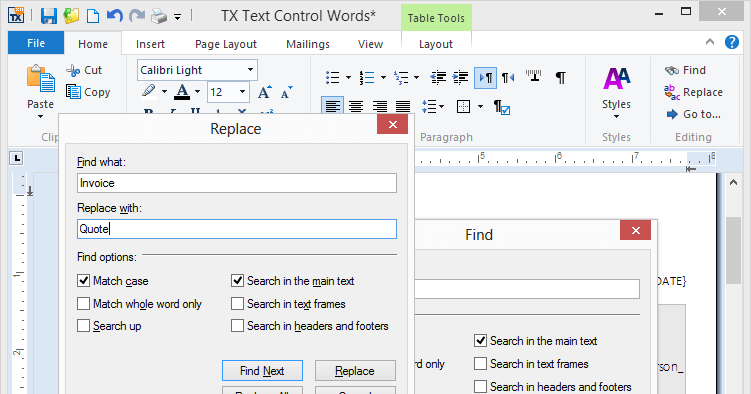Enable Search up checkbox in Replace dialog
The width and height of the screenshot is (751, 394).
(83, 326)
